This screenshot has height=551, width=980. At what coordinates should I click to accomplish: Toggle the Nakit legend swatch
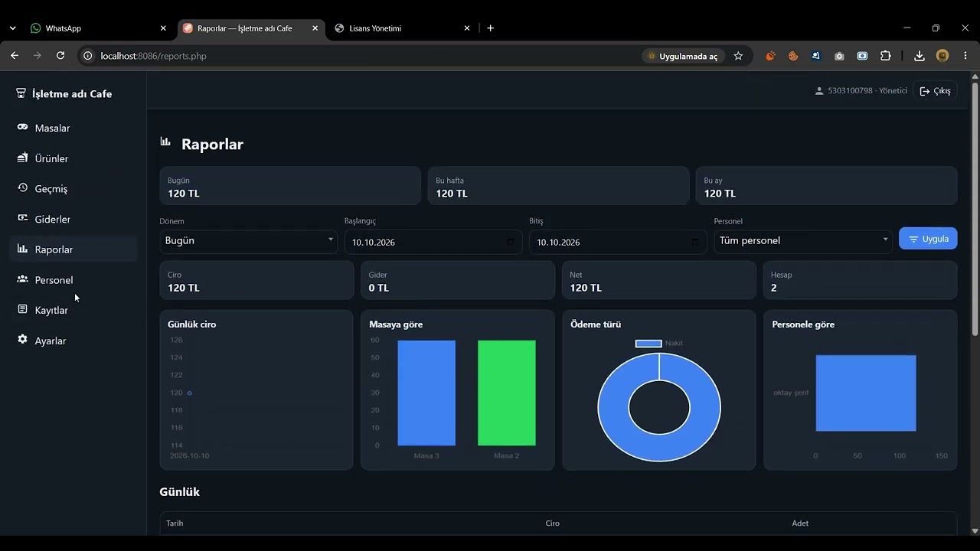click(648, 344)
